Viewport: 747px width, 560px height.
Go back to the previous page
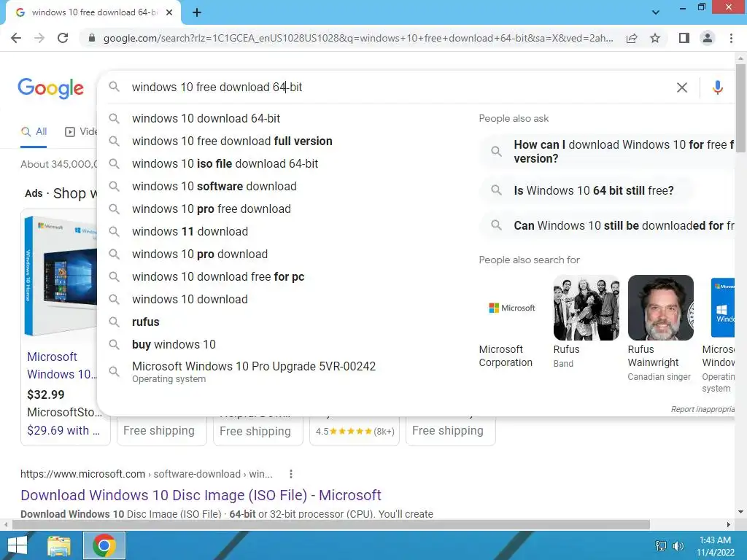[x=16, y=38]
